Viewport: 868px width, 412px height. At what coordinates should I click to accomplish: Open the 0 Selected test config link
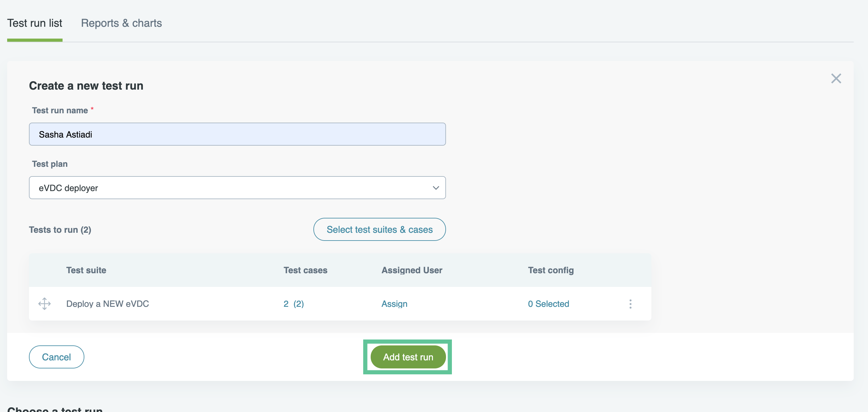click(x=548, y=303)
